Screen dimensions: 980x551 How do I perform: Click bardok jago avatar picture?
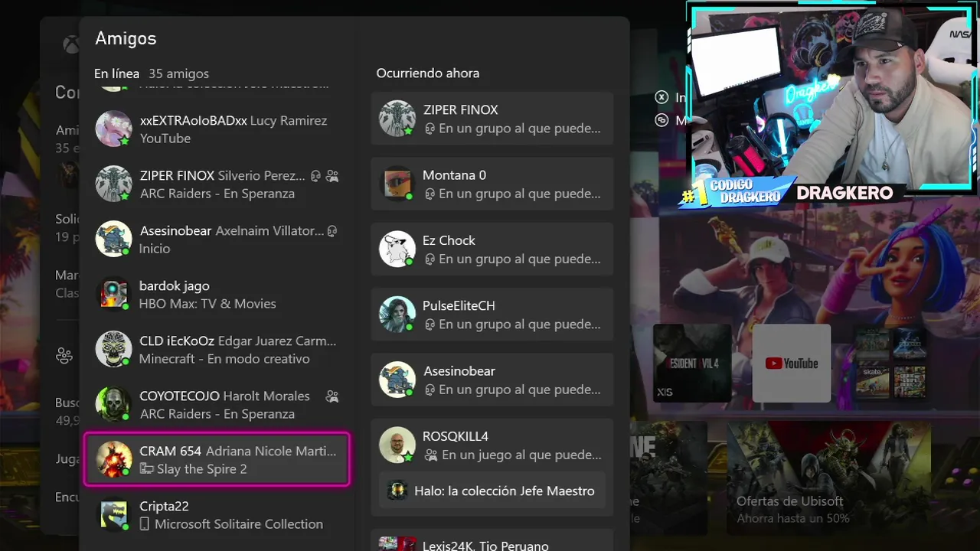113,294
